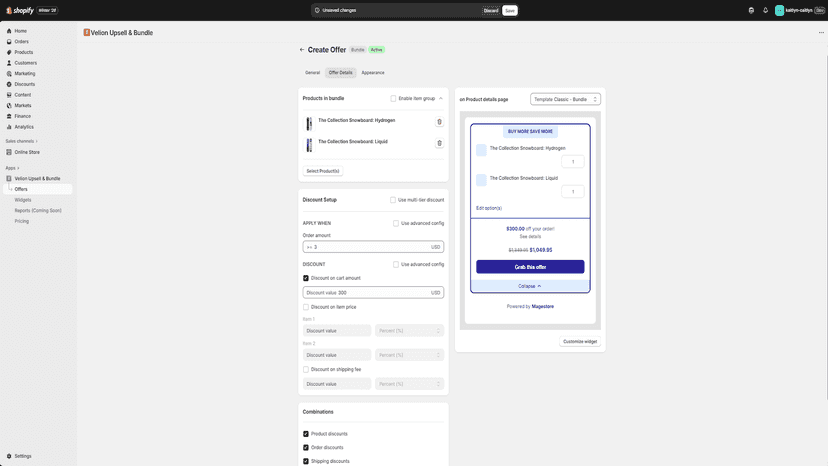Click See details link in preview
The width and height of the screenshot is (828, 466).
(530, 237)
